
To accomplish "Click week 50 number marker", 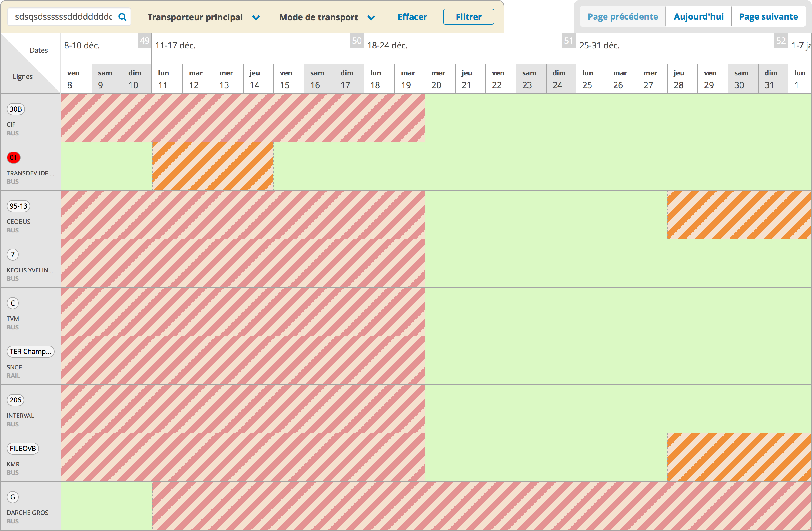I will 357,41.
